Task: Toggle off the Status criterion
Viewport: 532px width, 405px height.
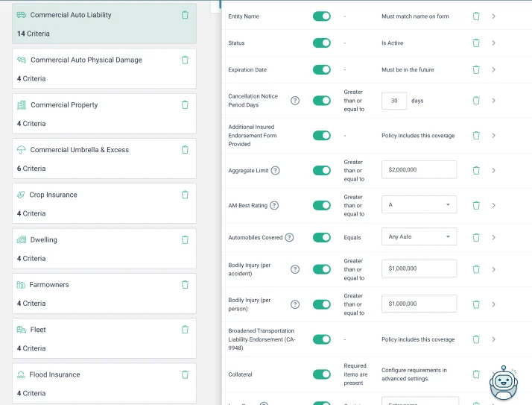Action: point(322,43)
